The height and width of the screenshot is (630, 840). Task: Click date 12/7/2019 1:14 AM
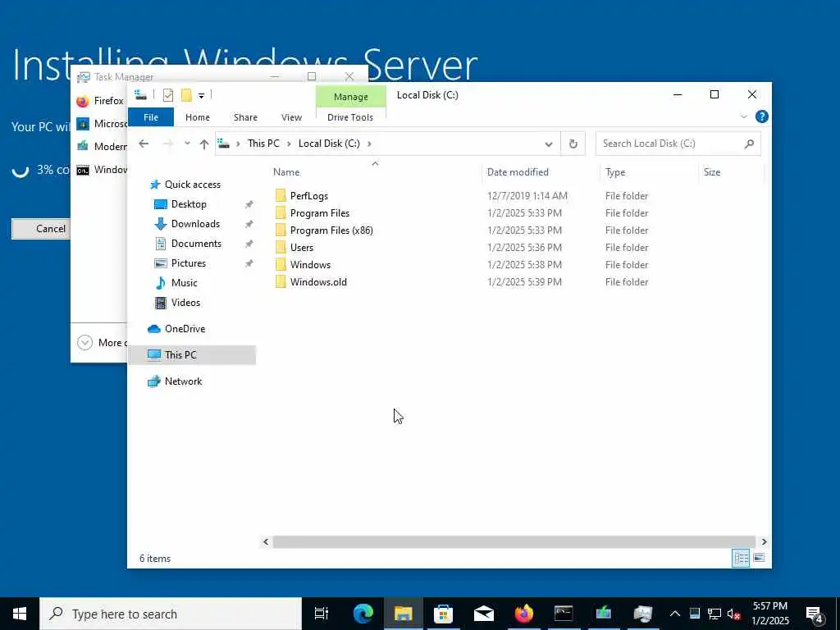(527, 196)
